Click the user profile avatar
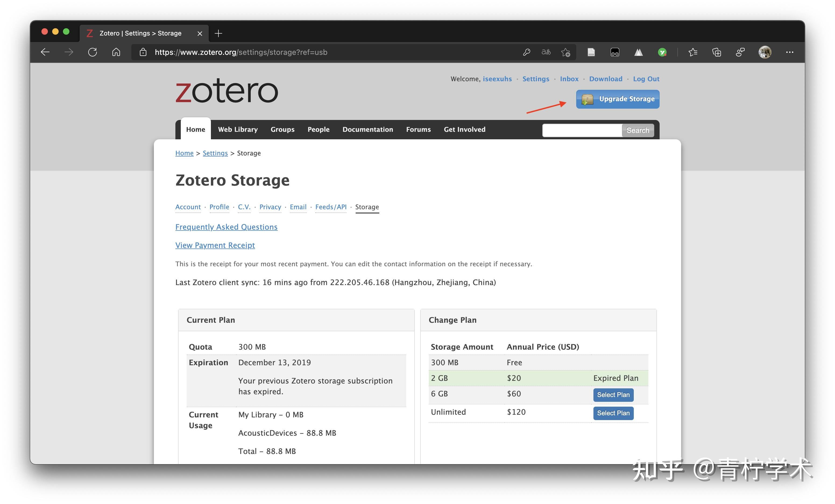The height and width of the screenshot is (504, 835). 765,52
